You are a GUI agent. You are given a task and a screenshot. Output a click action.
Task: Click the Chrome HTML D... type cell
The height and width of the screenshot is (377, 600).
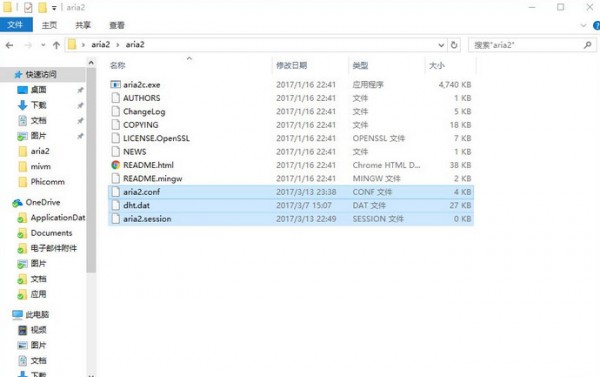click(386, 165)
